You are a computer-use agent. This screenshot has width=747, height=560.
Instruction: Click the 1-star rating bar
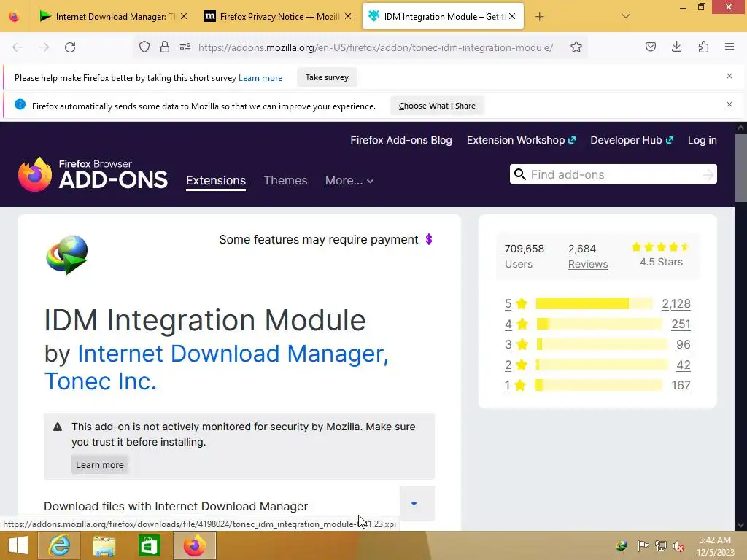598,385
